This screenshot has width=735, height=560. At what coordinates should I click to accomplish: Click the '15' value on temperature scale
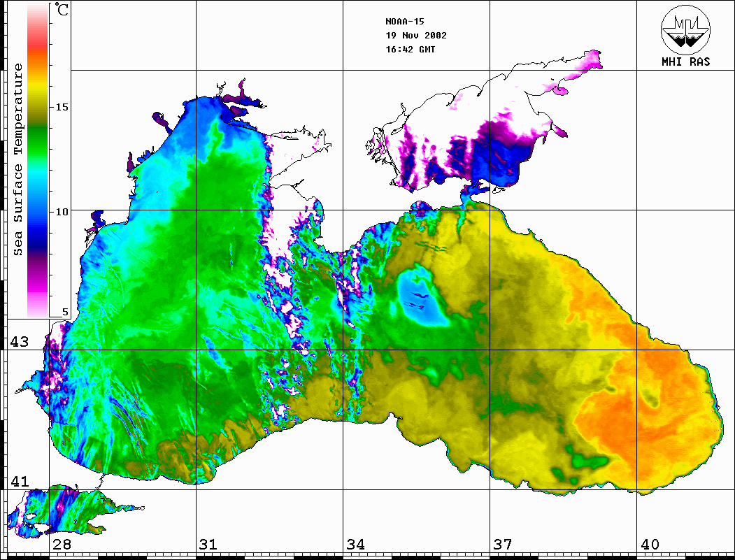pos(62,107)
